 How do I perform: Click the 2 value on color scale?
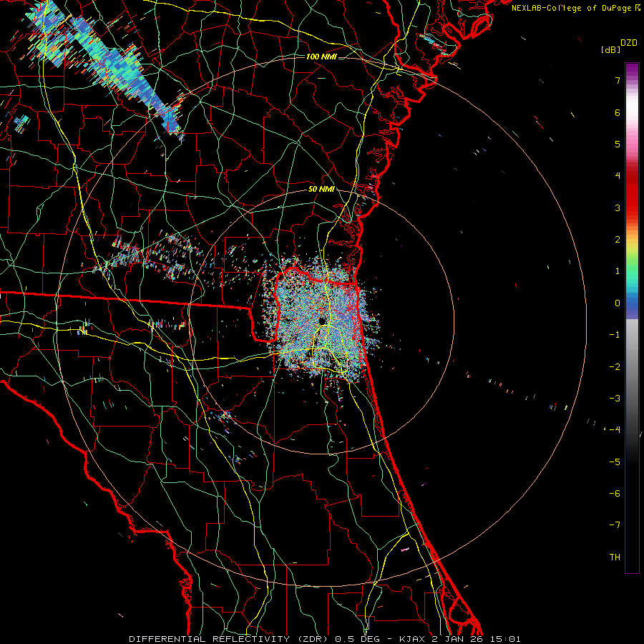tap(618, 240)
